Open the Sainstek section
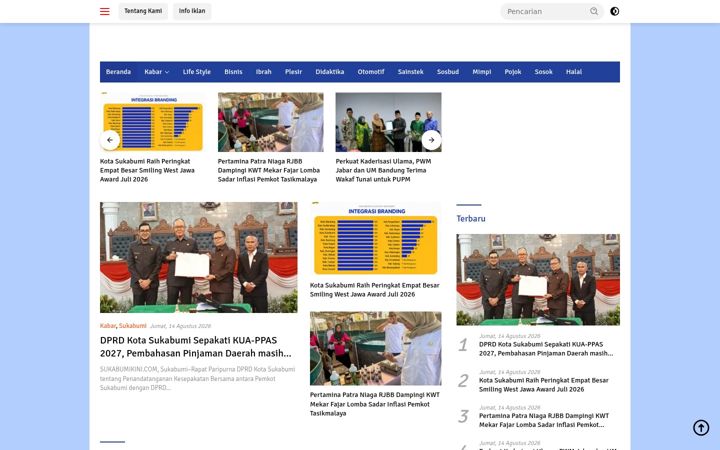 click(x=411, y=72)
